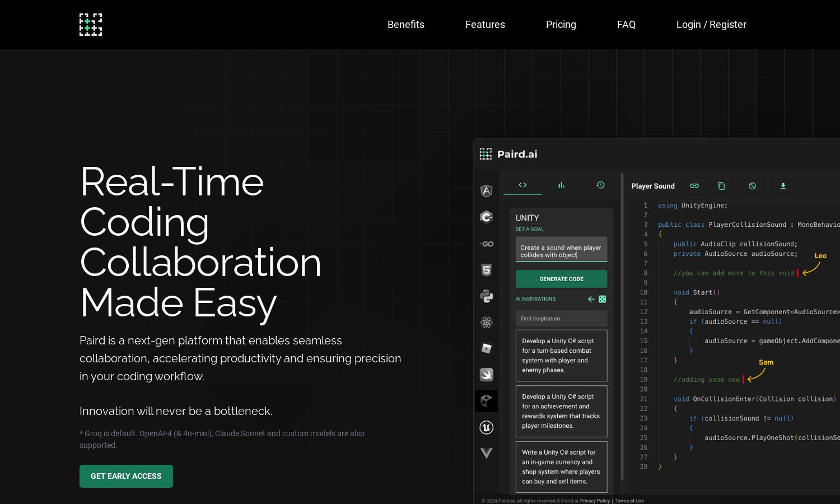
Task: Click the scrollbar right of the inspirations panel
Action: coord(622,326)
